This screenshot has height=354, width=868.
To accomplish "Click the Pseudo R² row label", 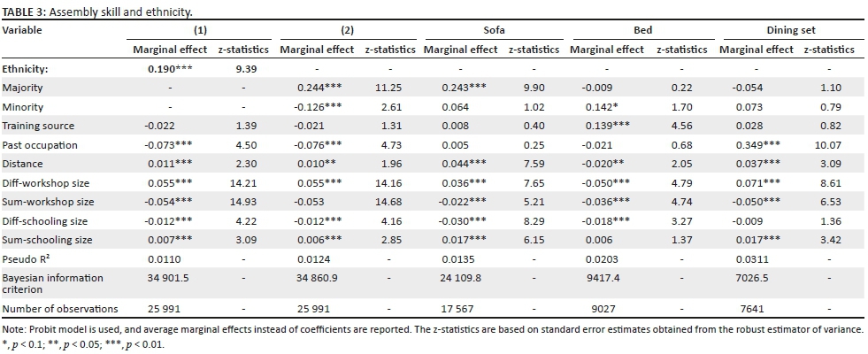I will 27,258.
